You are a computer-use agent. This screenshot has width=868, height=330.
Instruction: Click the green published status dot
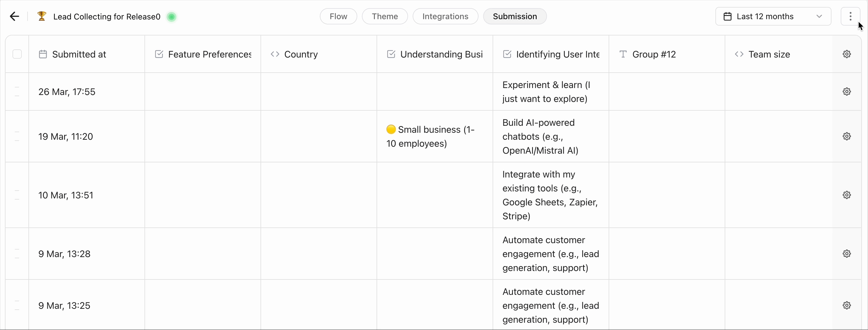pos(171,17)
